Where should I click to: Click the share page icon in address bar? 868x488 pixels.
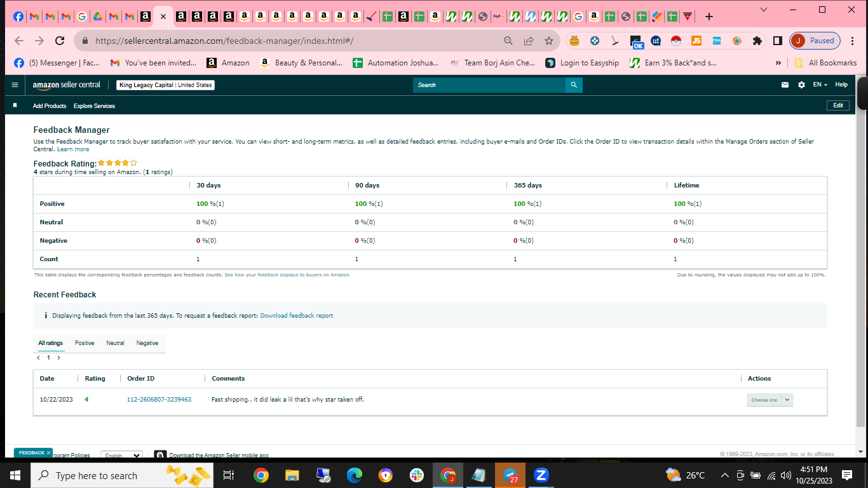[x=528, y=41]
